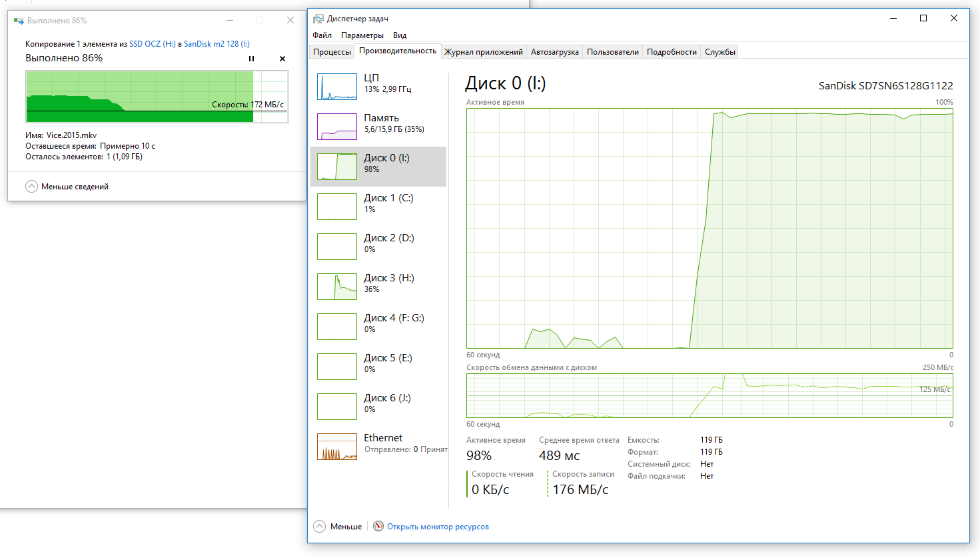Click the Выполнено 86% progress text
Image resolution: width=980 pixels, height=560 pixels.
[x=64, y=58]
